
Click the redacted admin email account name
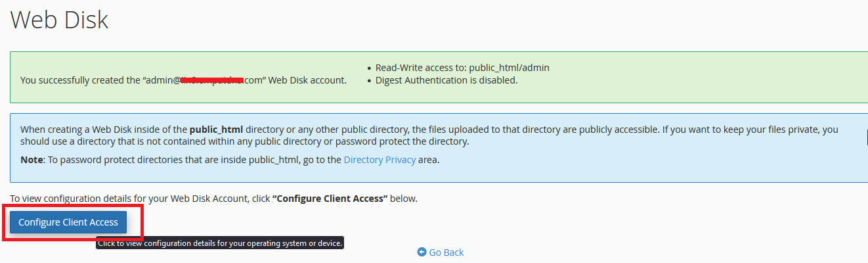[211, 80]
